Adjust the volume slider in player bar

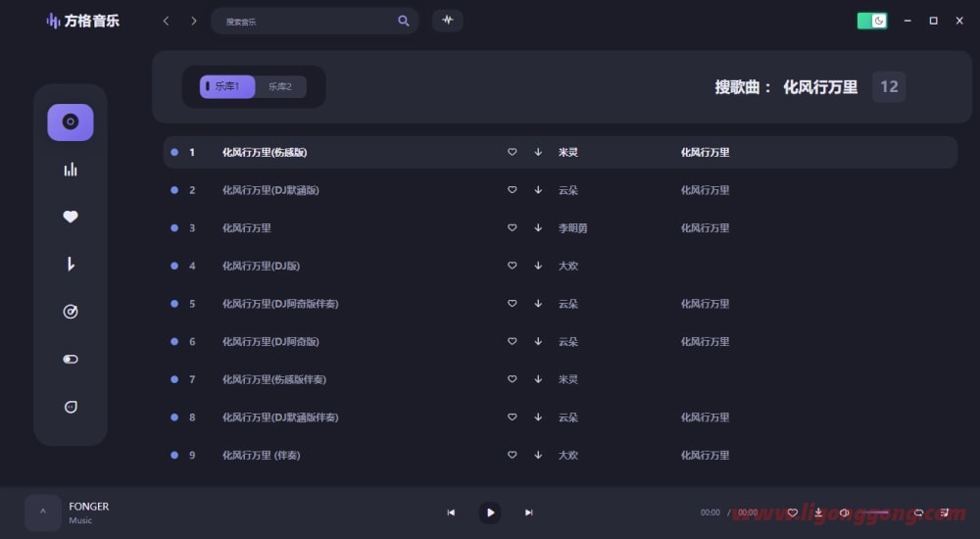click(x=877, y=513)
